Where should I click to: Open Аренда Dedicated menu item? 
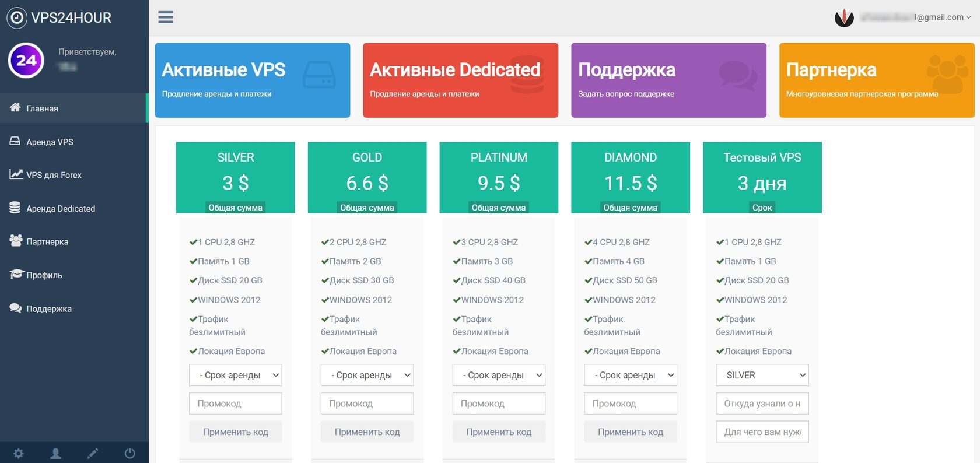pyautogui.click(x=74, y=208)
